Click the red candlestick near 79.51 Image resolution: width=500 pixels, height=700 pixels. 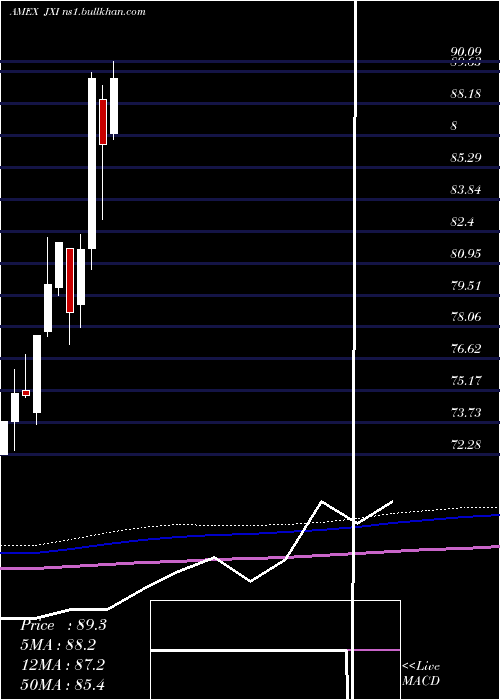(x=70, y=280)
